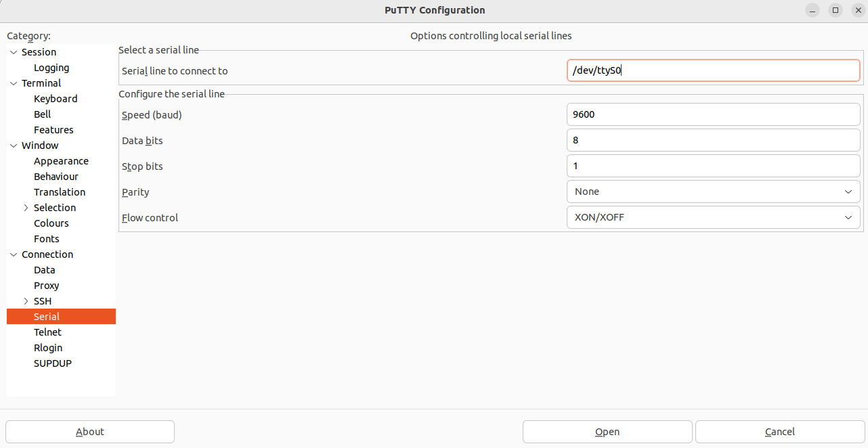868x448 pixels.
Task: Go to Behaviour options
Action: pos(56,177)
